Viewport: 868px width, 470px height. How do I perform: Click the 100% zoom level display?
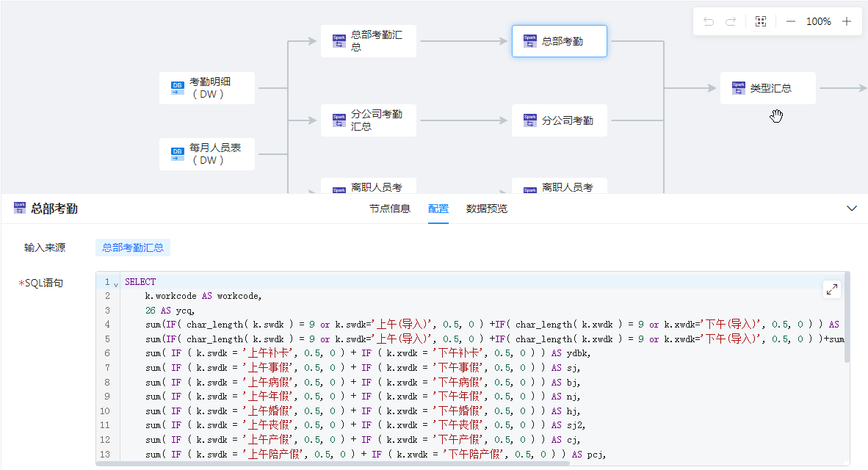pos(819,22)
